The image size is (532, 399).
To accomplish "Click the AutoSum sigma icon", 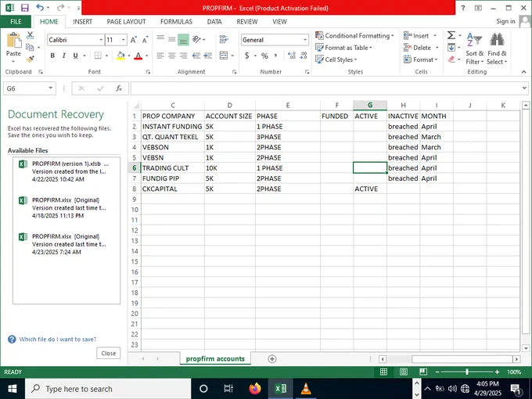I will (x=451, y=35).
